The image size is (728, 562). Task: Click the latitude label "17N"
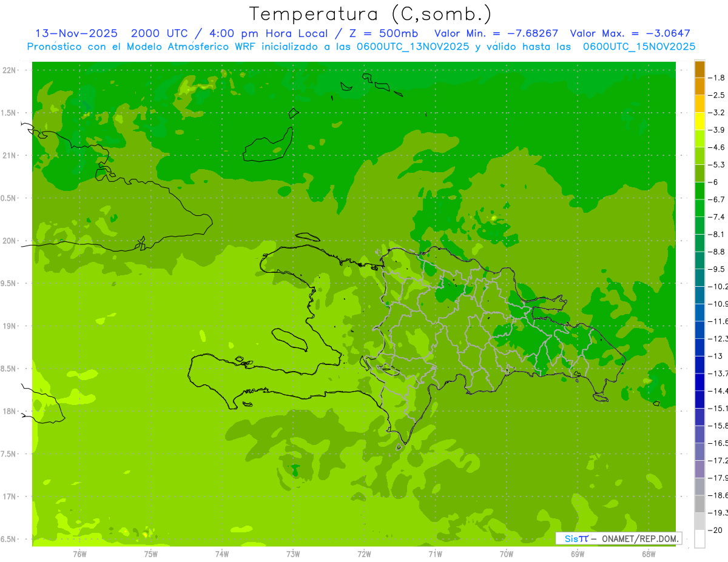[9, 497]
